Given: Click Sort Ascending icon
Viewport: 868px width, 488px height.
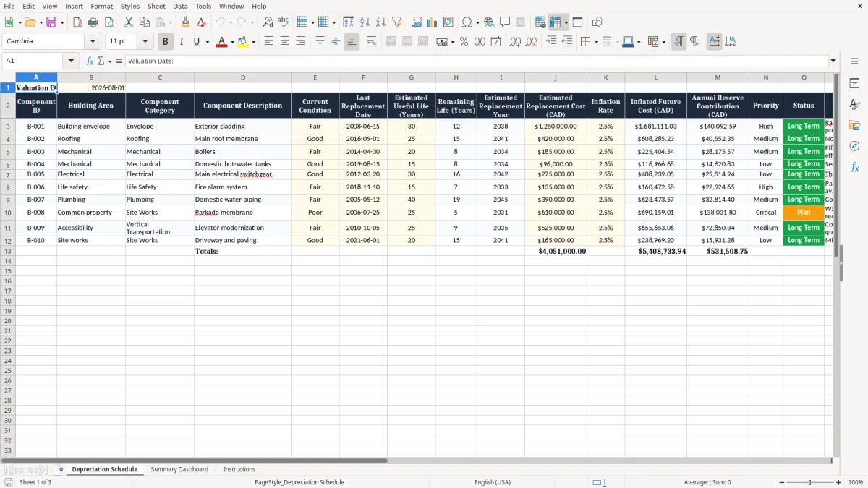Looking at the screenshot, I should [x=365, y=22].
